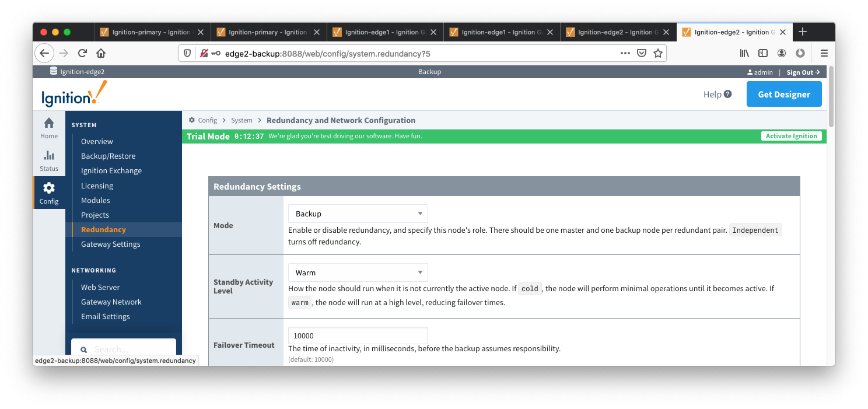The width and height of the screenshot is (868, 409).
Task: Click the "Failover Timeout" label
Action: coord(244,345)
